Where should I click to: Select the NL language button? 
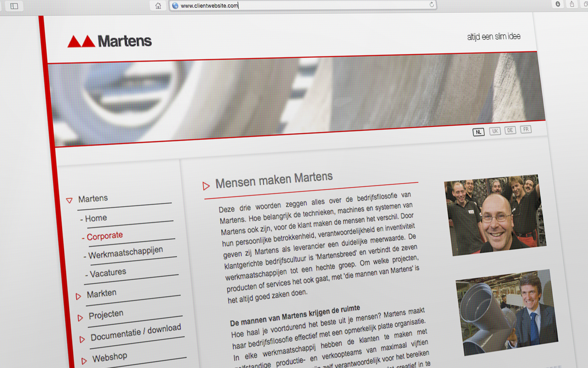coord(478,132)
